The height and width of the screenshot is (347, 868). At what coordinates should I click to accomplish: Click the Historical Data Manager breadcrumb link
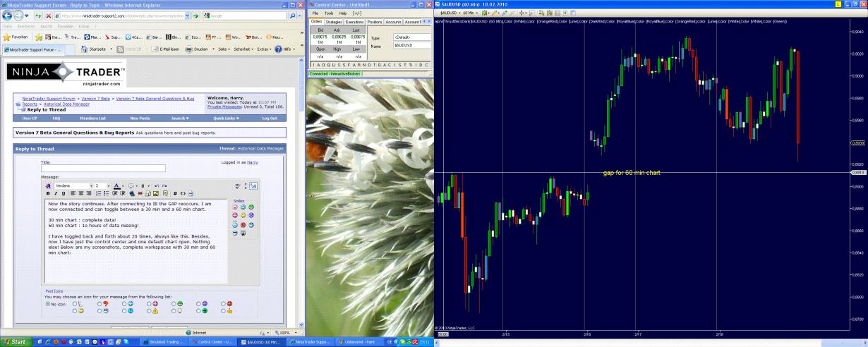point(66,104)
